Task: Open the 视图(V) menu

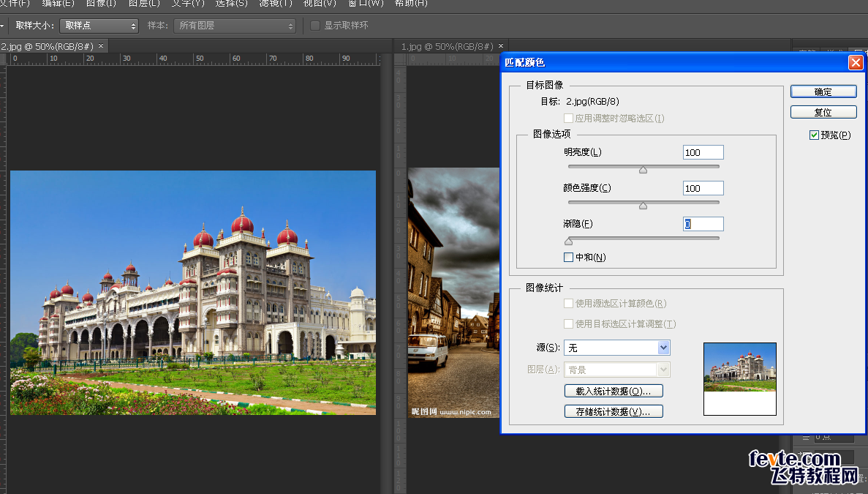Action: click(320, 4)
